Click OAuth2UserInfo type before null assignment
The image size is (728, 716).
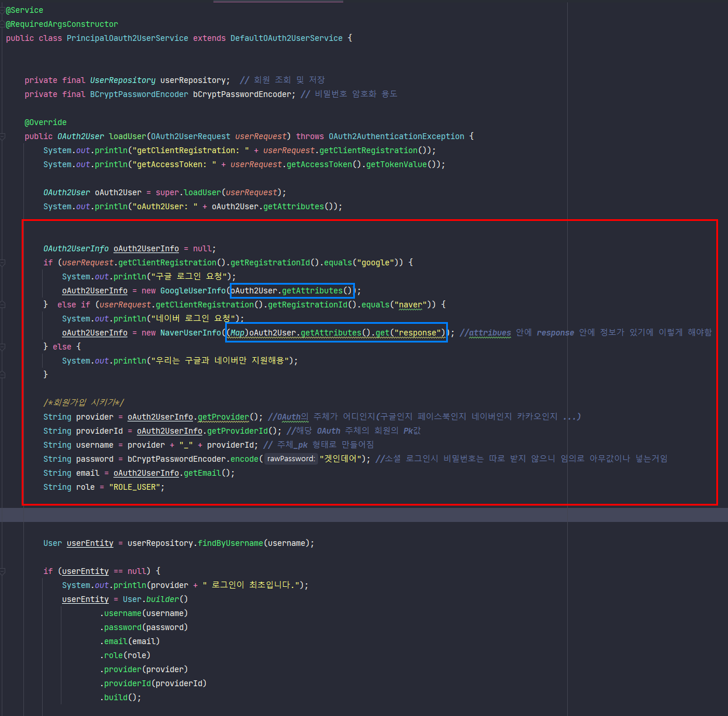click(76, 248)
